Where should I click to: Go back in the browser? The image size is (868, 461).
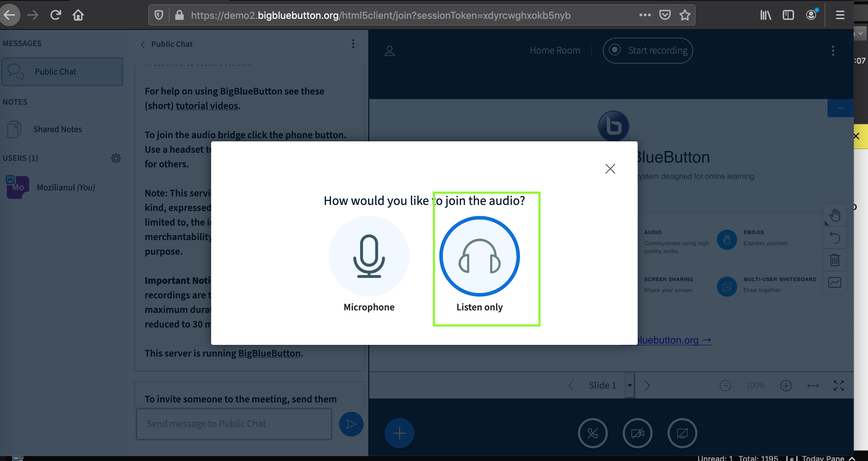coord(10,15)
